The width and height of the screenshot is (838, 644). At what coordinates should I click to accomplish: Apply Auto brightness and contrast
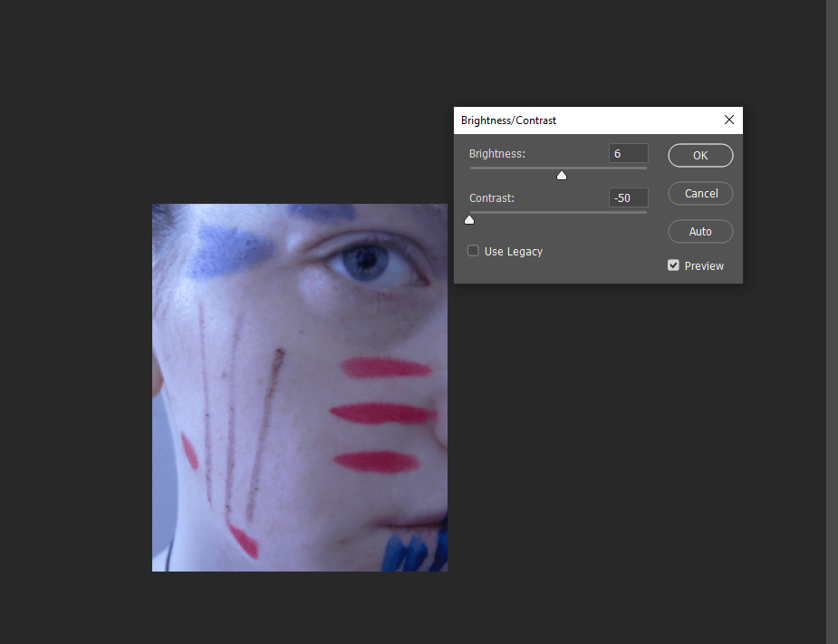pos(700,232)
